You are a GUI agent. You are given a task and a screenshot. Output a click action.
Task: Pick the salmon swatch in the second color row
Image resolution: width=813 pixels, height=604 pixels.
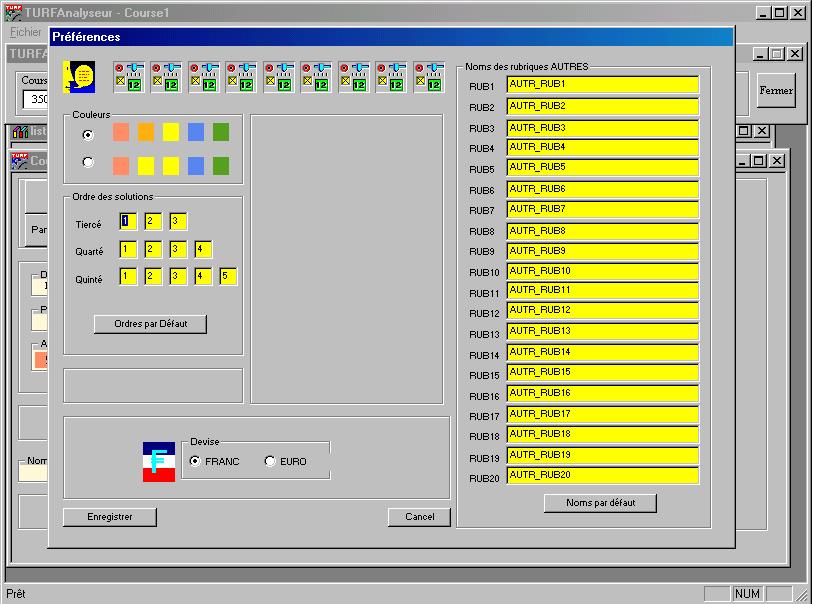pos(121,166)
